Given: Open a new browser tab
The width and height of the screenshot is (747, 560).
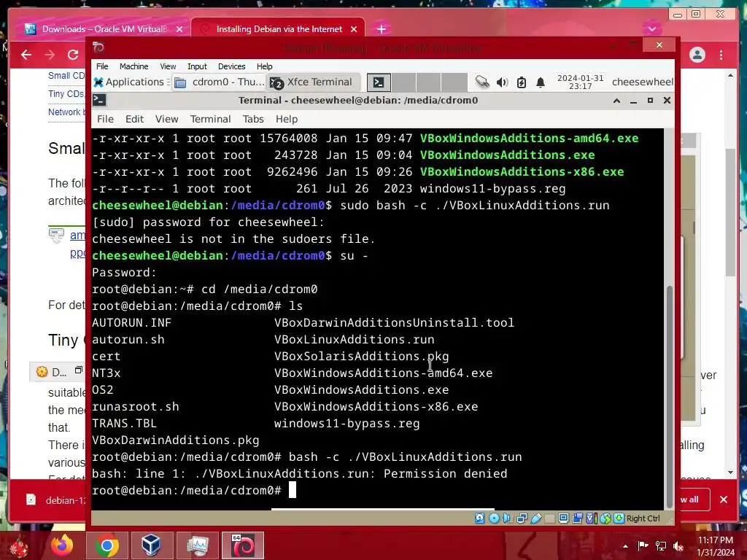Looking at the screenshot, I should [381, 29].
